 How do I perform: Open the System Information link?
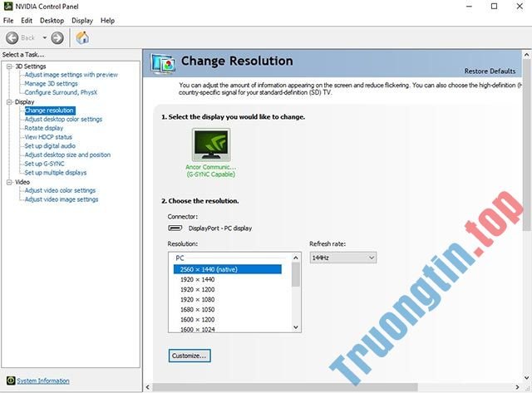[43, 381]
